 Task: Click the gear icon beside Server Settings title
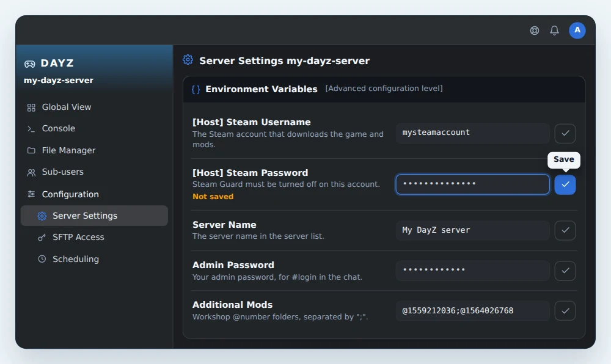click(188, 60)
